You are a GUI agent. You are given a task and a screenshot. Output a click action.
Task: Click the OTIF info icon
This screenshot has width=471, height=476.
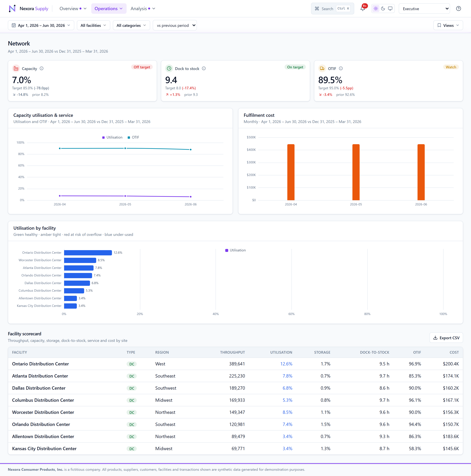point(341,69)
